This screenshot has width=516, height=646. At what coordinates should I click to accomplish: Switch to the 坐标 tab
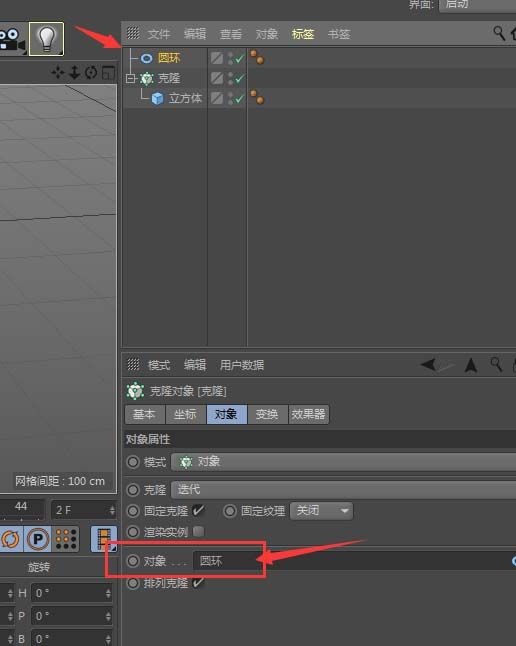pyautogui.click(x=185, y=414)
